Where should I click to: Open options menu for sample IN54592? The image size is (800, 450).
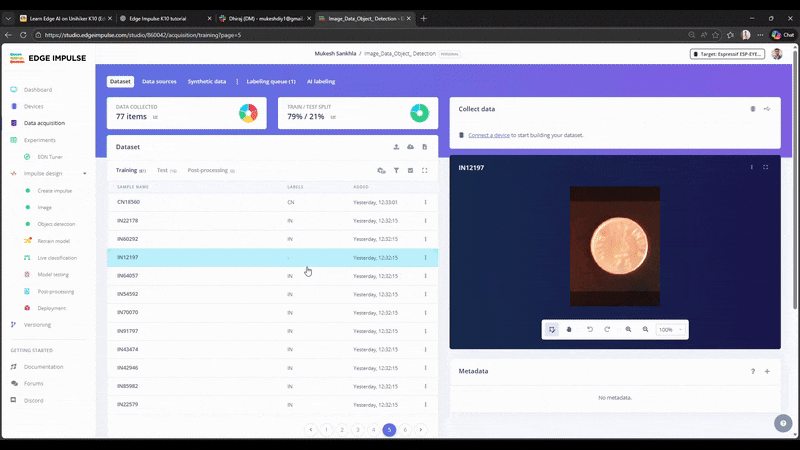pos(425,294)
